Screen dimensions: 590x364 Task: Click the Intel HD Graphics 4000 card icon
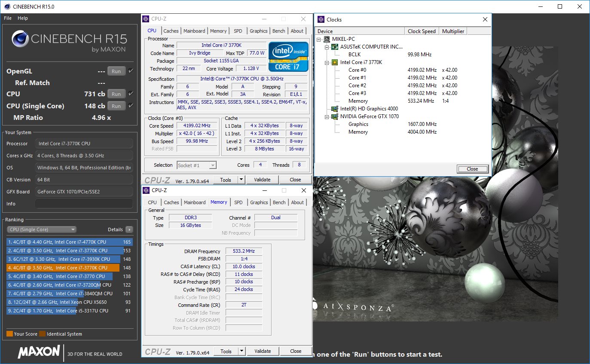point(335,109)
